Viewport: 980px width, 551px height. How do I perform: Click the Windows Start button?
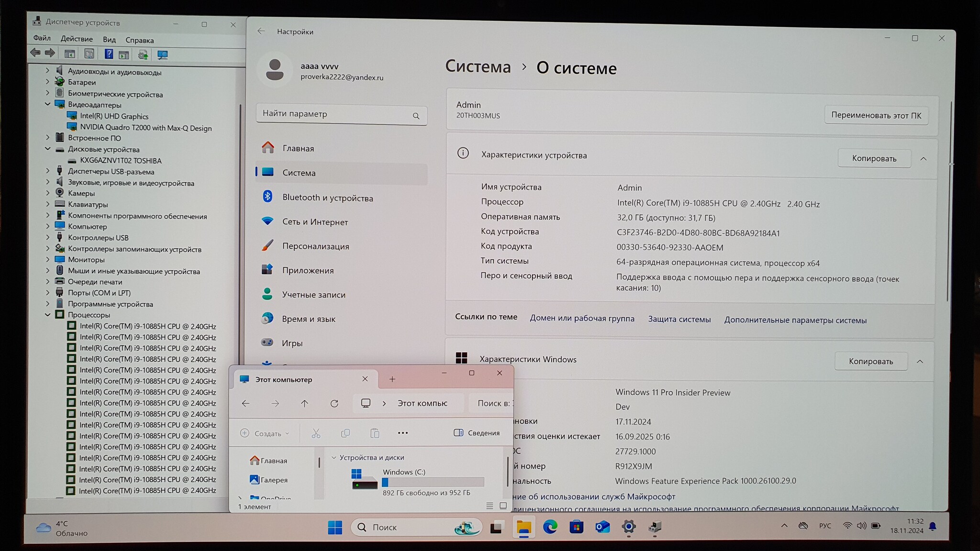335,527
